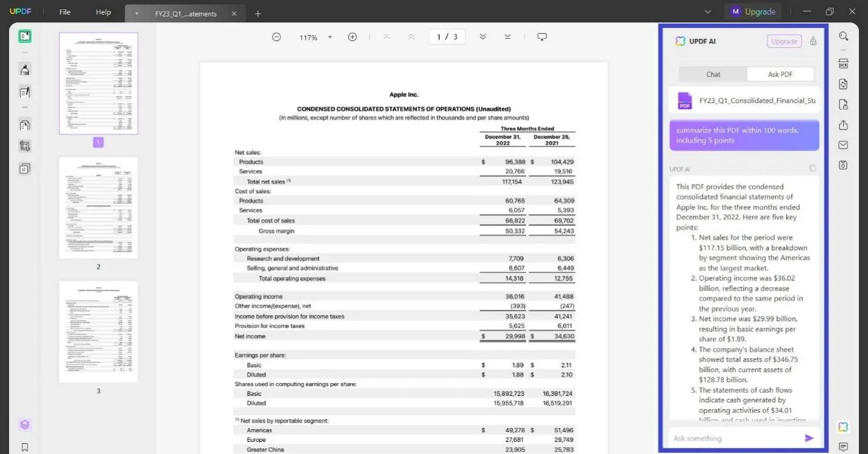
Task: Minimize the UPDF window
Action: coord(807,12)
